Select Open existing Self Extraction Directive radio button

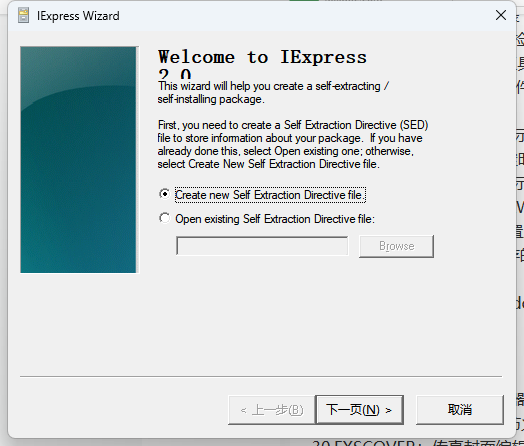pyautogui.click(x=164, y=218)
